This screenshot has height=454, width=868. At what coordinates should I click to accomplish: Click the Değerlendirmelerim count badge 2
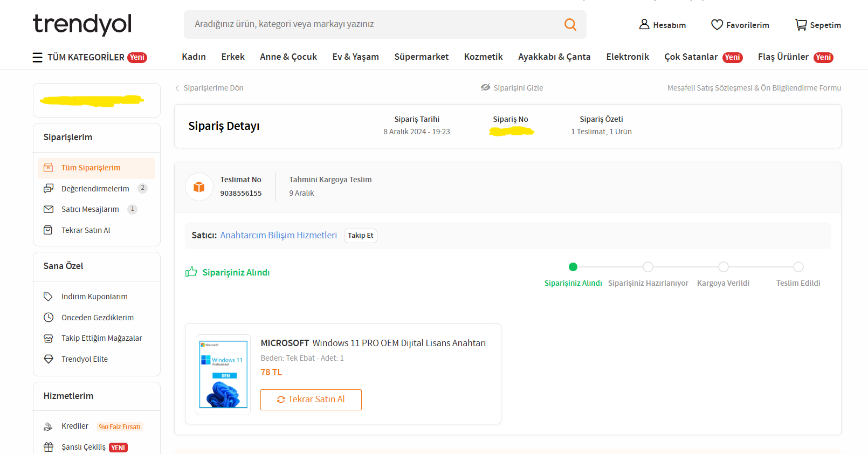click(142, 188)
